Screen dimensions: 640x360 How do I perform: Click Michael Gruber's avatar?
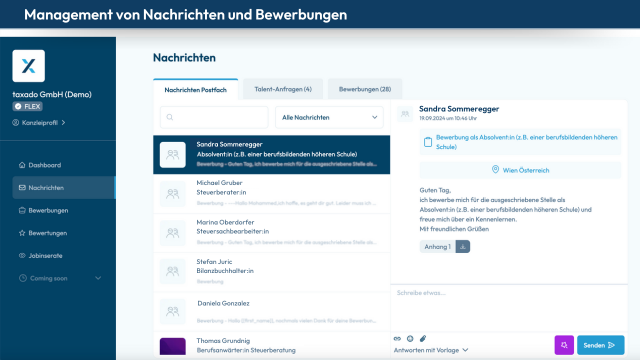click(173, 193)
